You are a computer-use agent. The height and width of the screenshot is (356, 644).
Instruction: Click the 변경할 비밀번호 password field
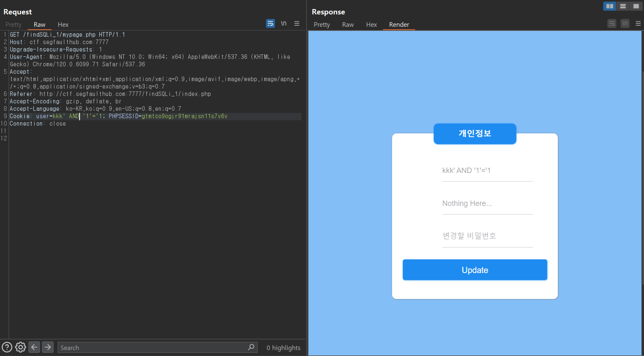coord(487,236)
